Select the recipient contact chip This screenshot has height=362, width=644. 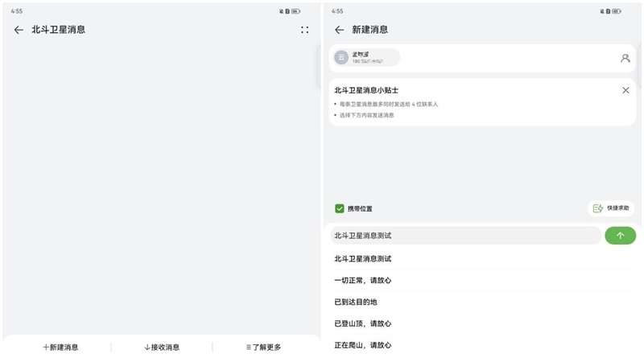(x=366, y=57)
